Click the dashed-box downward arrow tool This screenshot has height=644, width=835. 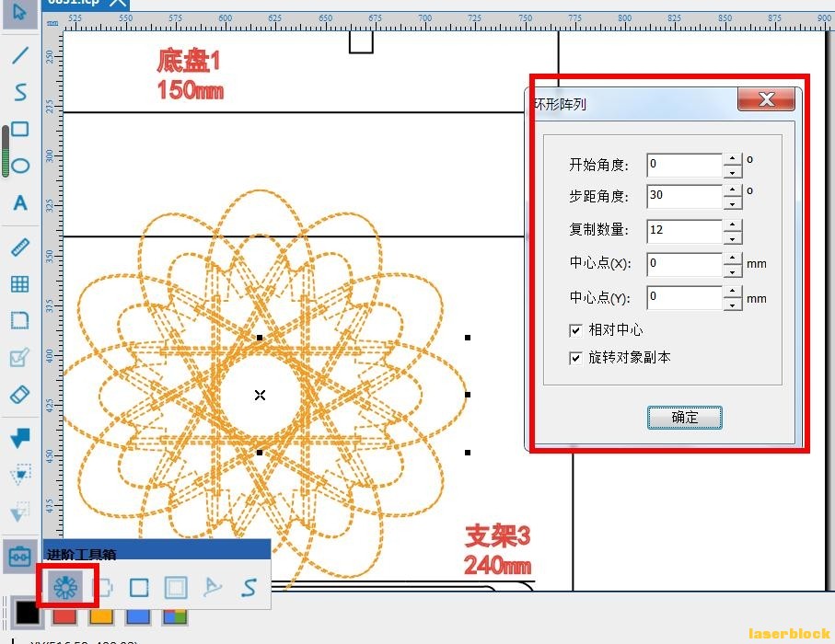click(x=20, y=474)
